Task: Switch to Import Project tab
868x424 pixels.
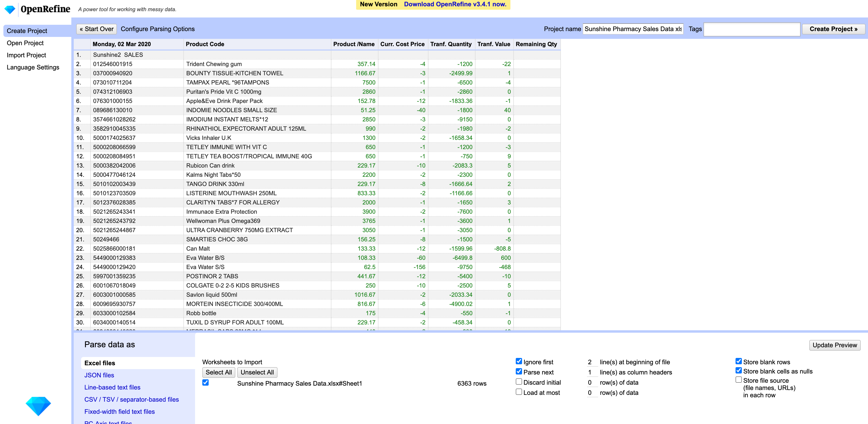Action: (26, 55)
